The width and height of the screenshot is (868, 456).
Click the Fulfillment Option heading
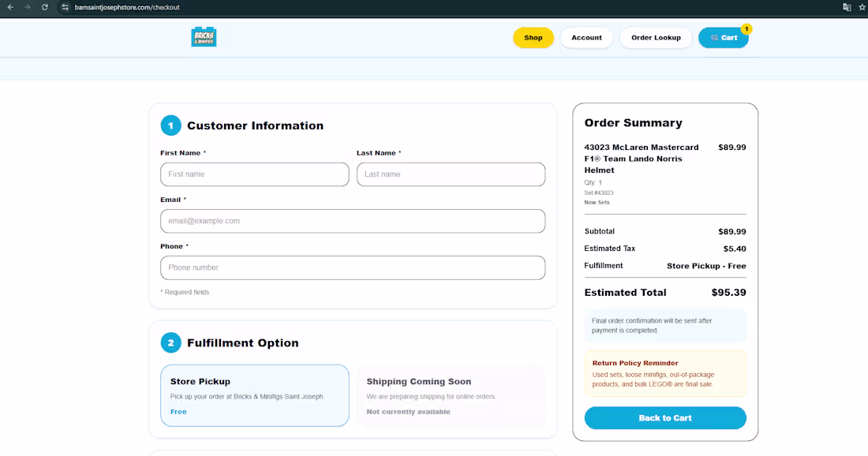pyautogui.click(x=242, y=343)
